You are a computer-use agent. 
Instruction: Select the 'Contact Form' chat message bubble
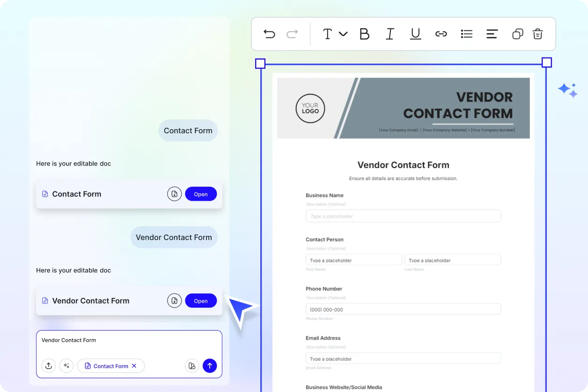188,131
